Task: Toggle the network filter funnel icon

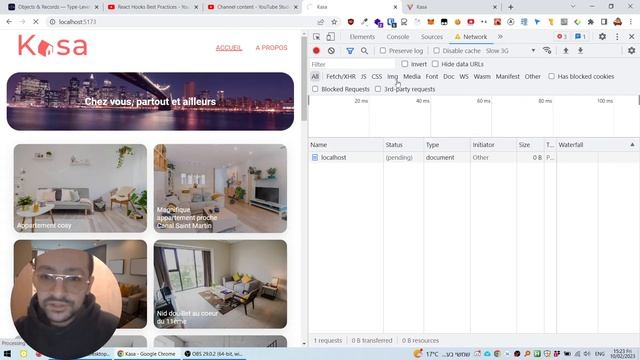Action: [x=350, y=51]
